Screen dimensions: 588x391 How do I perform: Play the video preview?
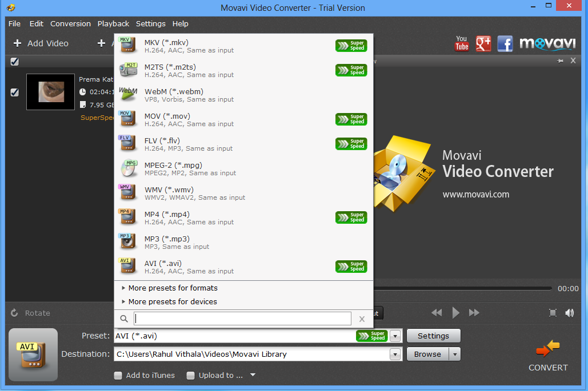click(x=455, y=313)
